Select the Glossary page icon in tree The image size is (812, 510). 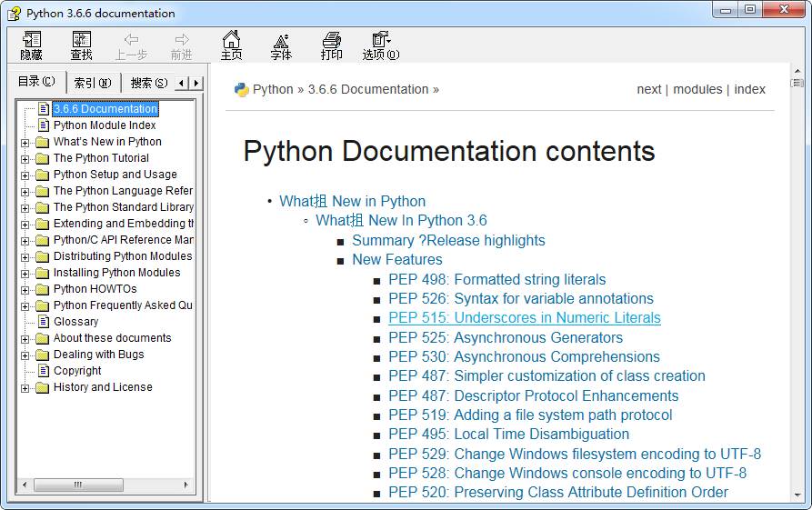(44, 322)
